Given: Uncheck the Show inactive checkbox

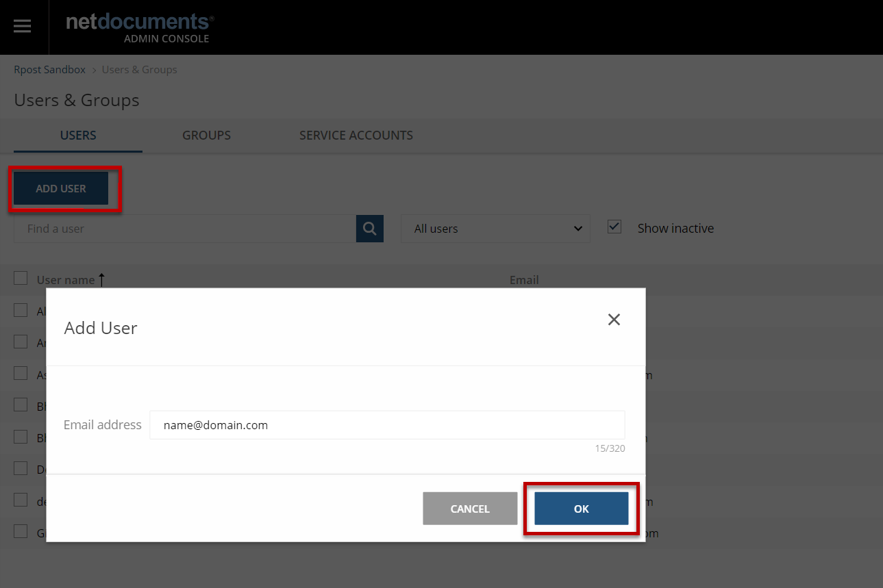Looking at the screenshot, I should pyautogui.click(x=614, y=225).
